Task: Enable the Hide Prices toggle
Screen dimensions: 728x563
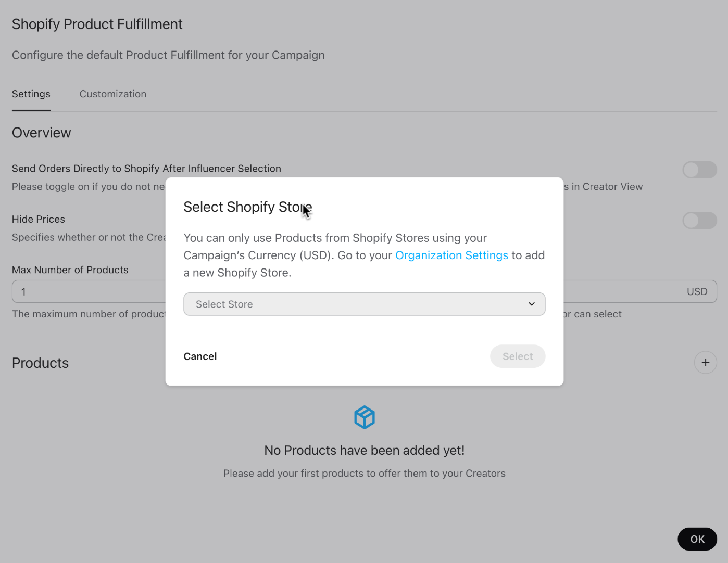Action: (699, 220)
